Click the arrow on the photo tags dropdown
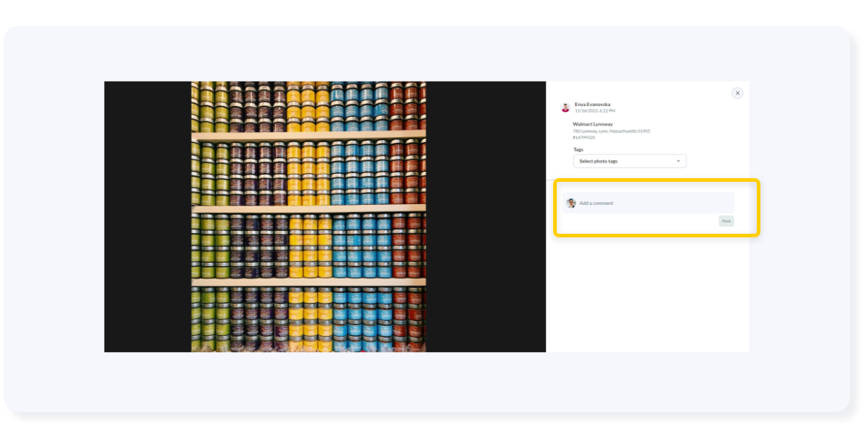 tap(678, 161)
